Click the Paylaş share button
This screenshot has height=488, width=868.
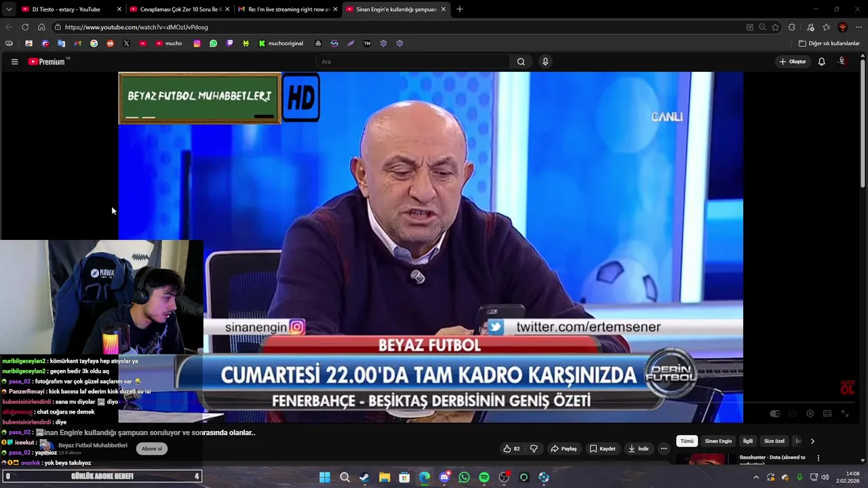564,449
